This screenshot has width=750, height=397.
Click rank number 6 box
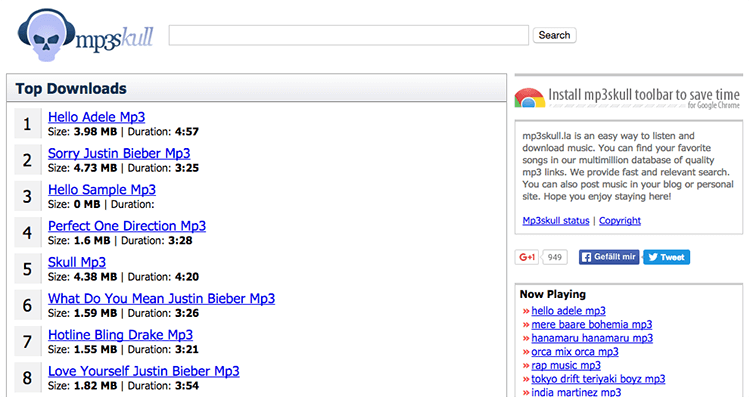click(x=28, y=306)
